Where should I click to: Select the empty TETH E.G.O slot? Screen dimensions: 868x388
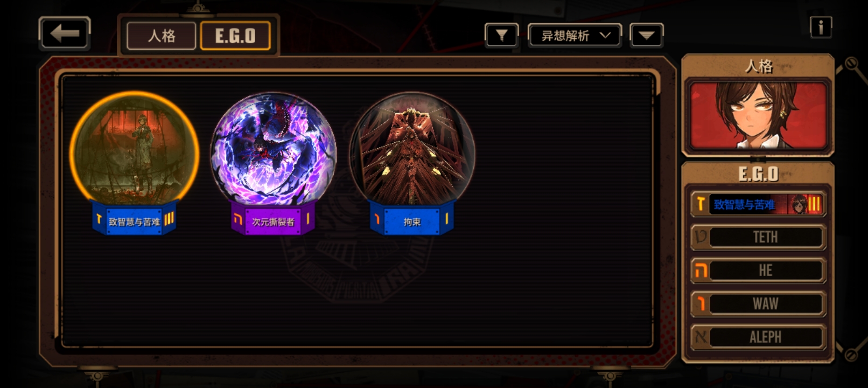[x=758, y=237]
